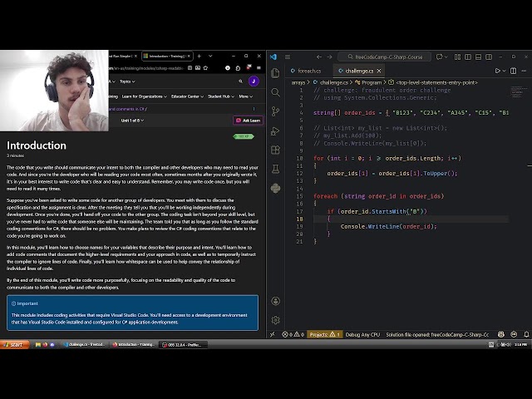Run the challenge.cs file with play button
532x399 pixels.
[x=497, y=71]
